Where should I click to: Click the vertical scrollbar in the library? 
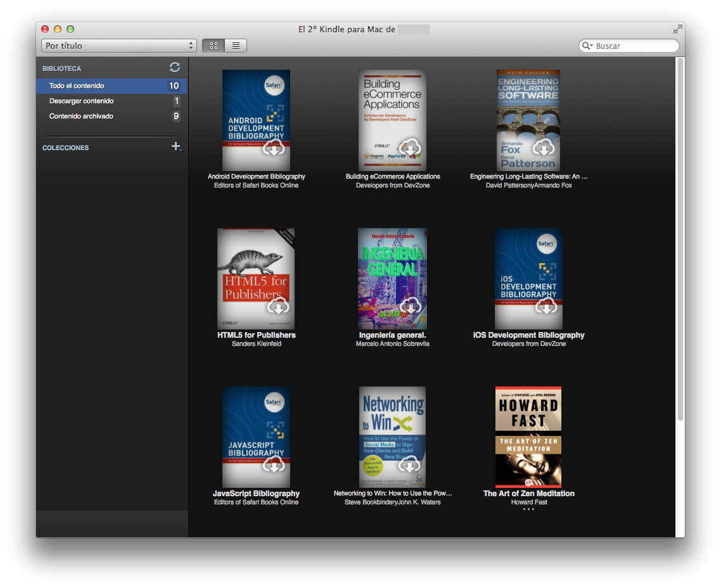(x=680, y=241)
